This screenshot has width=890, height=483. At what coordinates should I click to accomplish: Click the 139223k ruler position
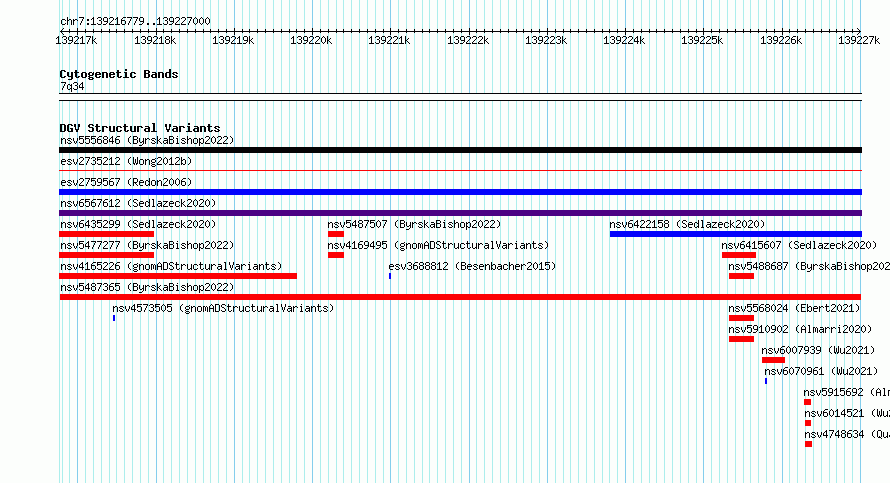[546, 40]
